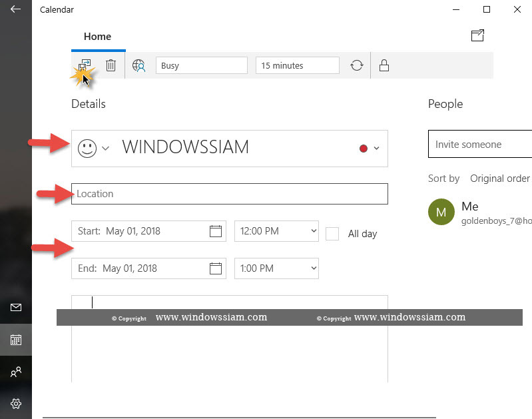Viewport: 532px width, 419px height.
Task: Open the time zones globe icon
Action: coord(138,65)
